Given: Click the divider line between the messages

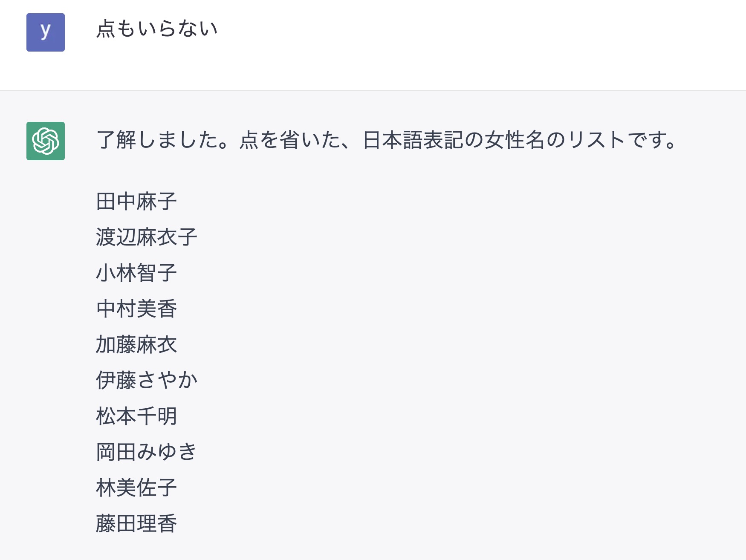Looking at the screenshot, I should pos(373,90).
